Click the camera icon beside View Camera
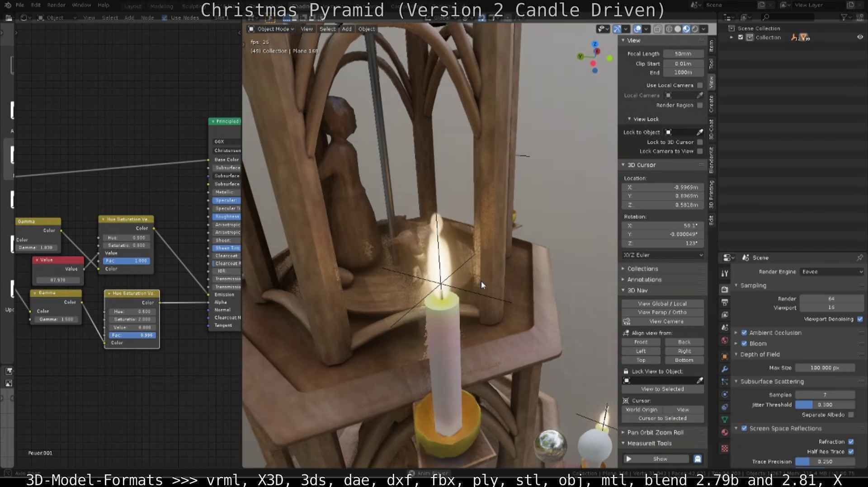Screen dimensions: 868x487 click(627, 322)
